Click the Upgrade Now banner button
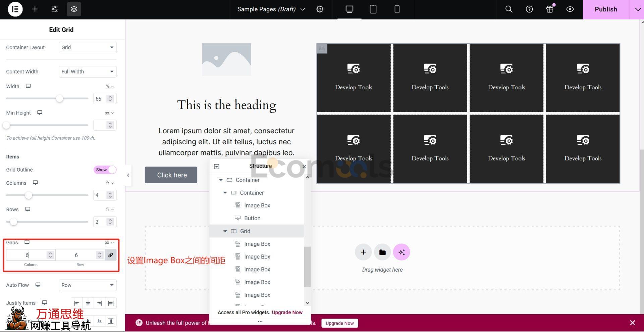Image resolution: width=644 pixels, height=332 pixels. (x=339, y=323)
